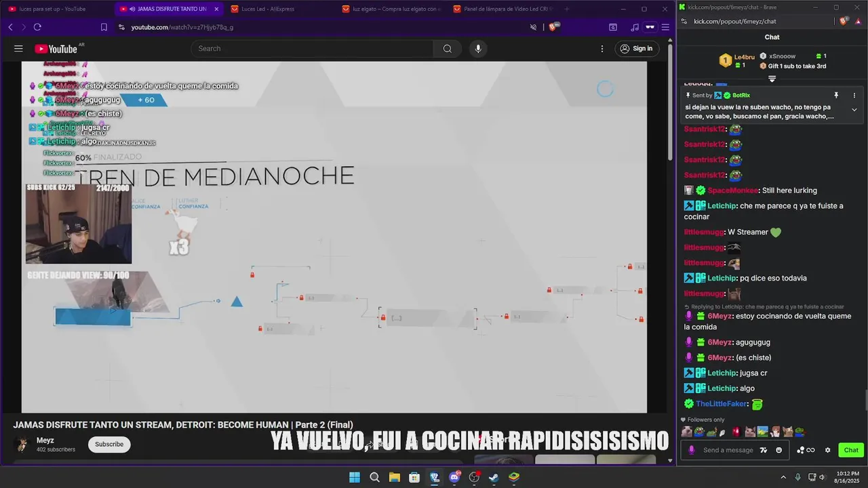Expand the pinned BotRix message chevron

tap(854, 110)
